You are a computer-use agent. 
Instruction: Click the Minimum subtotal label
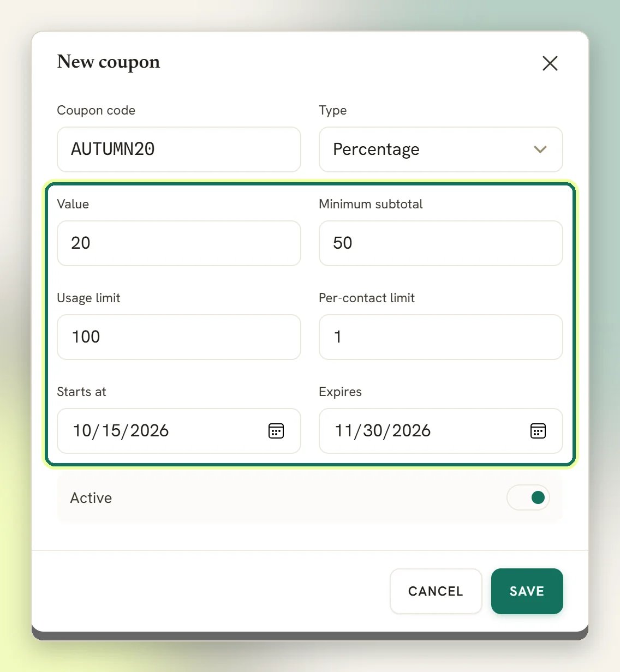371,204
